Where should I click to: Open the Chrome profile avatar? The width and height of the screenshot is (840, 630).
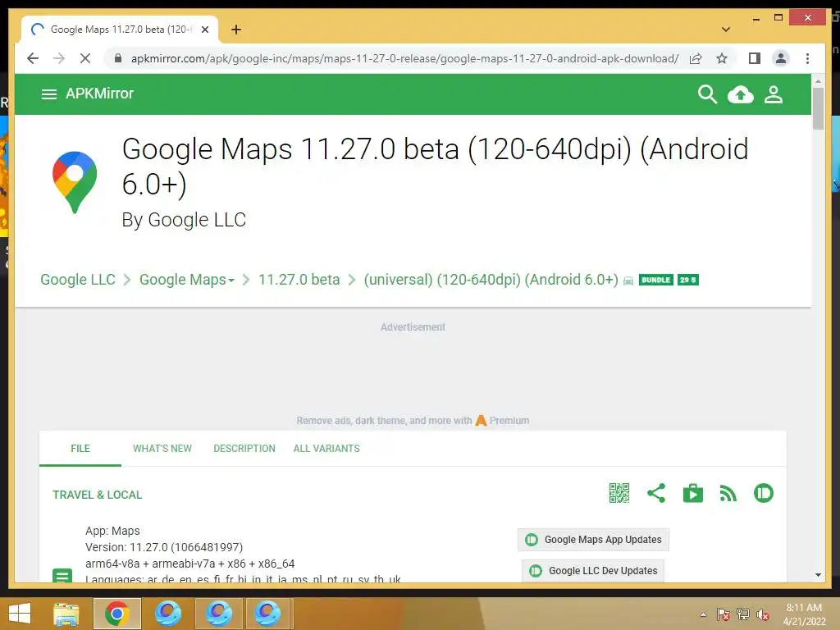(x=781, y=58)
